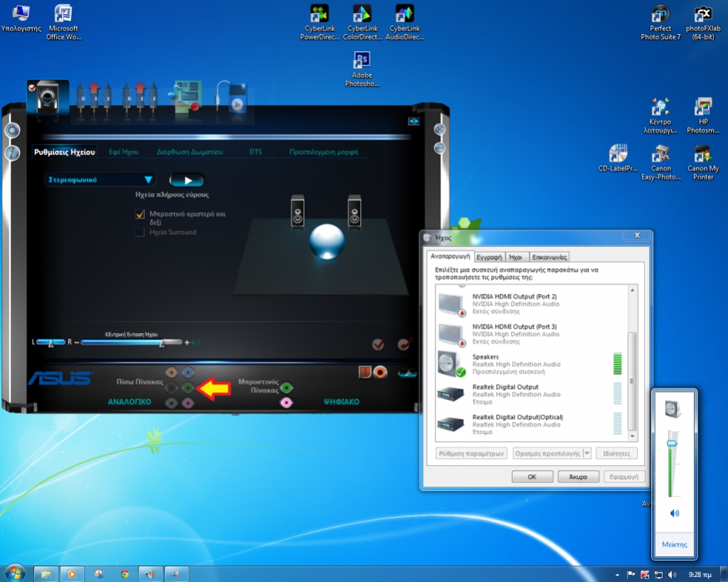Expand the Στερεοφωνικό speaker configuration dropdown
Image resolution: width=728 pixels, height=582 pixels.
[x=100, y=179]
